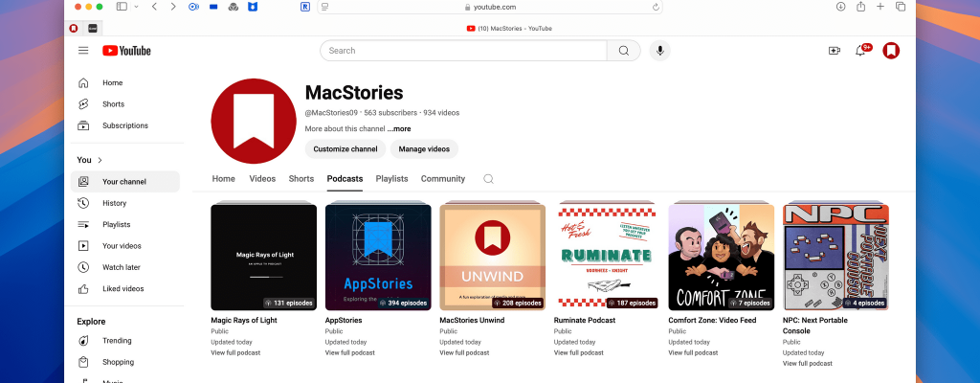Screen dimensions: 980x383
Task: Open the Create video icon
Action: coord(834,51)
